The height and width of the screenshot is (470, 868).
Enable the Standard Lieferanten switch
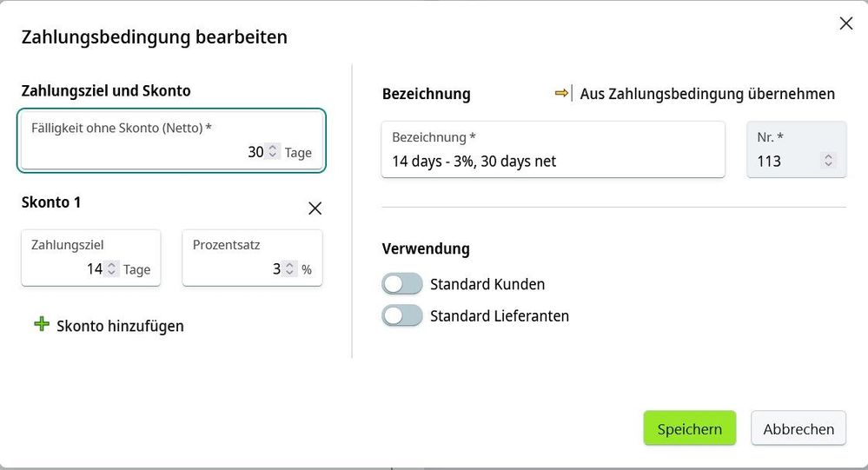[401, 315]
